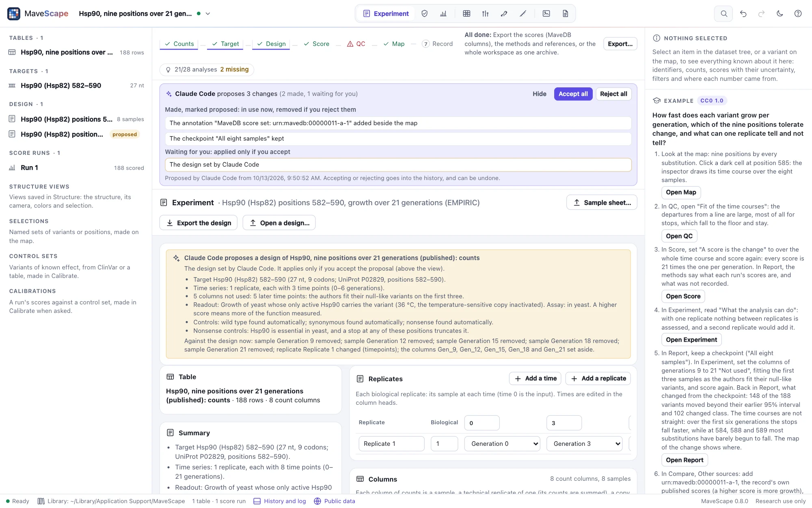This screenshot has width=812, height=508.
Task: Select the Run 1 score run
Action: pos(76,167)
